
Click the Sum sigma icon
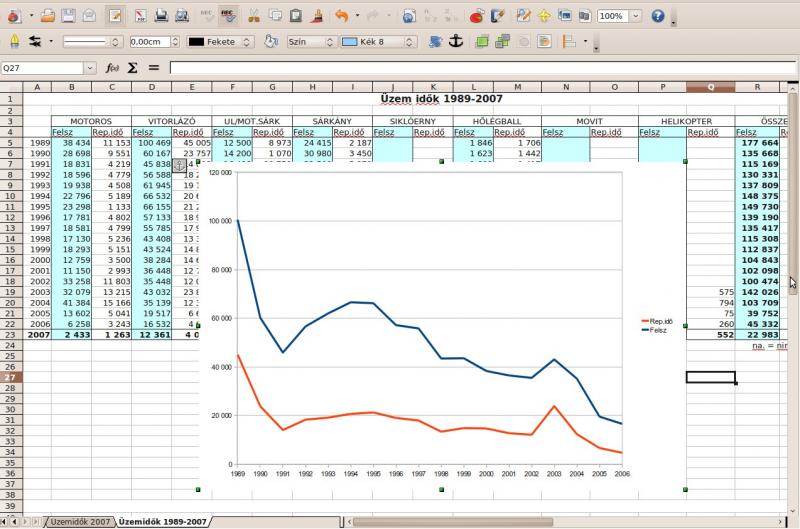coord(132,68)
